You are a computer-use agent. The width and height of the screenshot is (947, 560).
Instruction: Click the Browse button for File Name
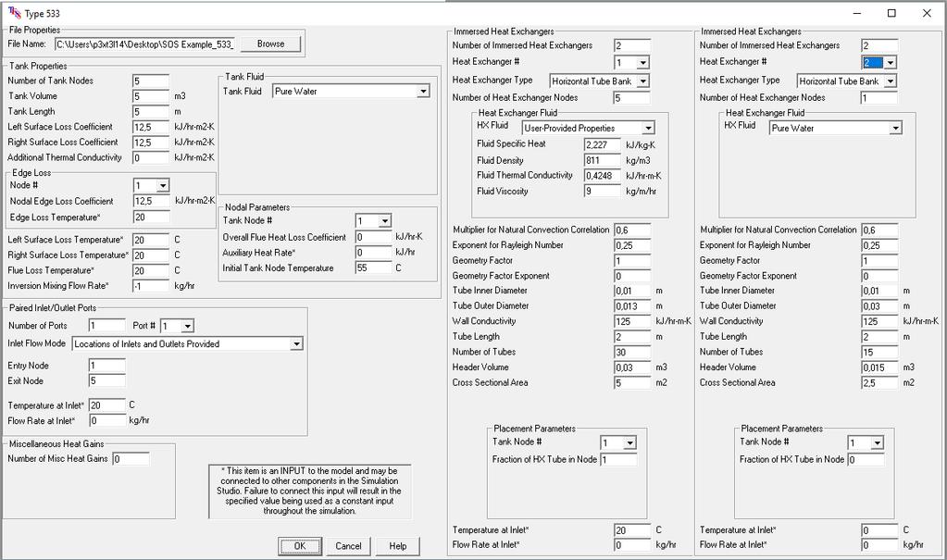(x=270, y=44)
